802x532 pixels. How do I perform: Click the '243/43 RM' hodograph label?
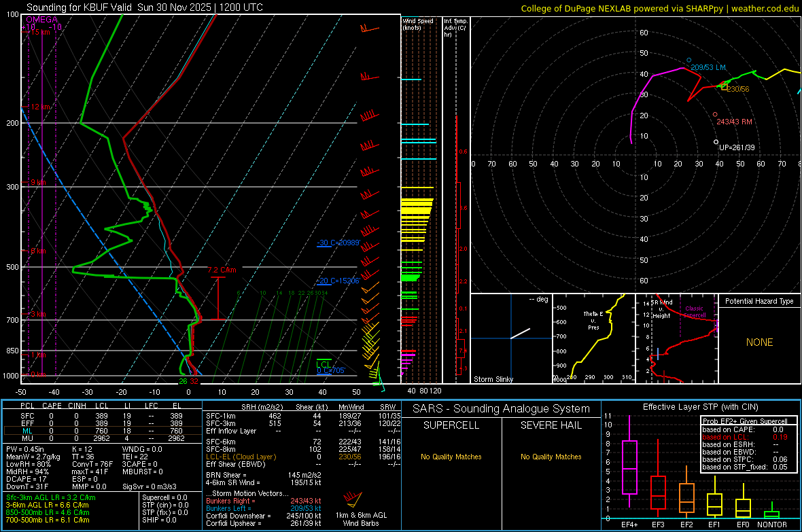pyautogui.click(x=734, y=122)
